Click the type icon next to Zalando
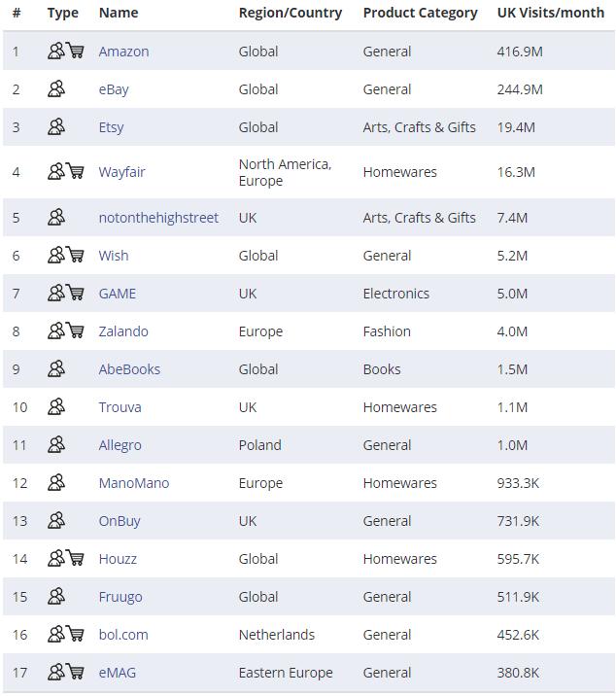 (x=65, y=331)
